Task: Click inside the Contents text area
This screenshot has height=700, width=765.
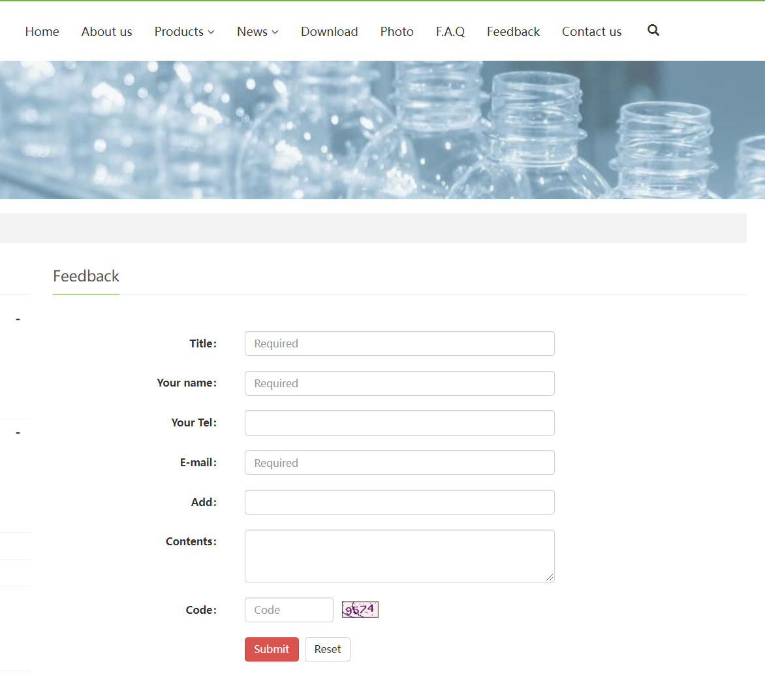Action: (x=399, y=556)
